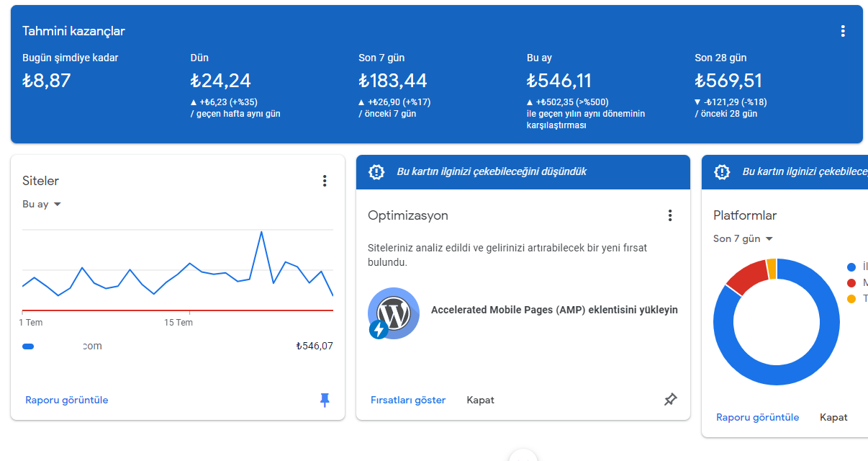Click the highest peak on Siteler line chart
Image resolution: width=868 pixels, height=461 pixels.
[261, 232]
